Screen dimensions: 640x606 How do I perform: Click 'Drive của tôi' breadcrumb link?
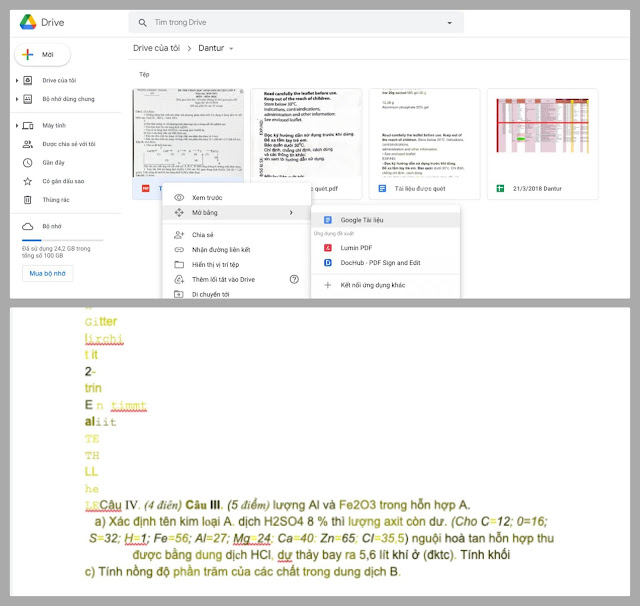(156, 48)
